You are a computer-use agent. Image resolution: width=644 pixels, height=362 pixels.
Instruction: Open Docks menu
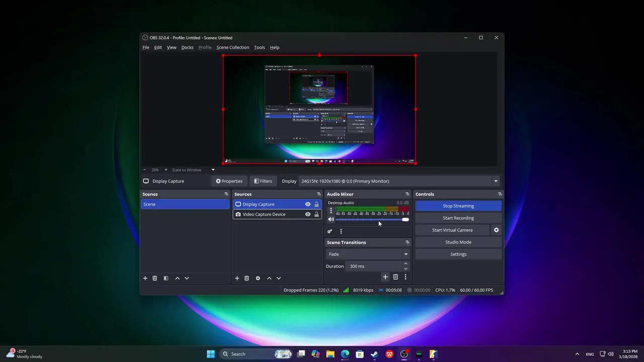[x=187, y=47]
